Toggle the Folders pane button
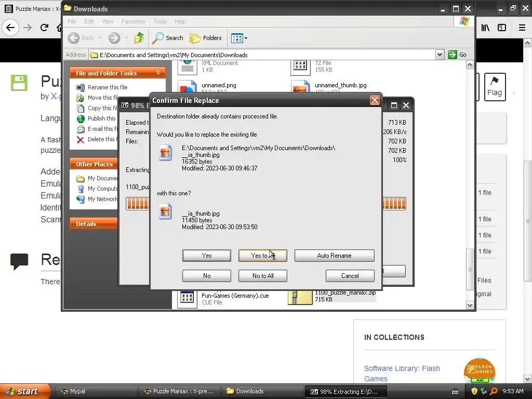This screenshot has height=399, width=532. click(x=206, y=38)
